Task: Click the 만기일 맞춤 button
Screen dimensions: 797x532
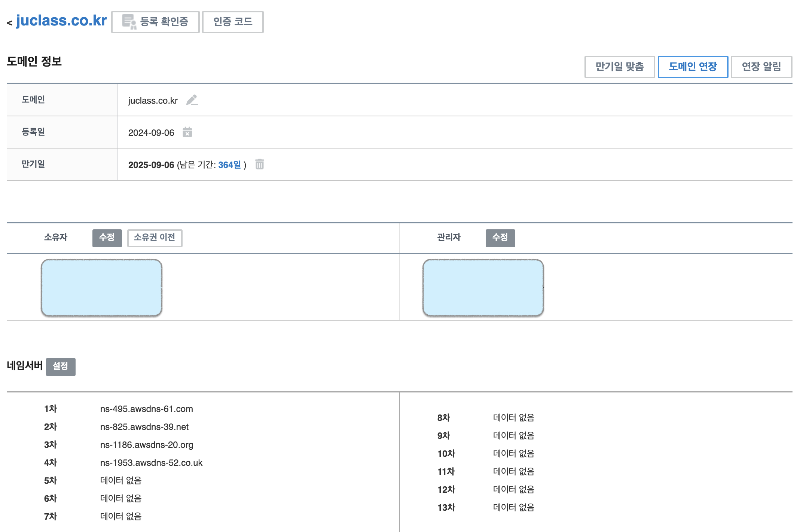Action: (x=619, y=67)
